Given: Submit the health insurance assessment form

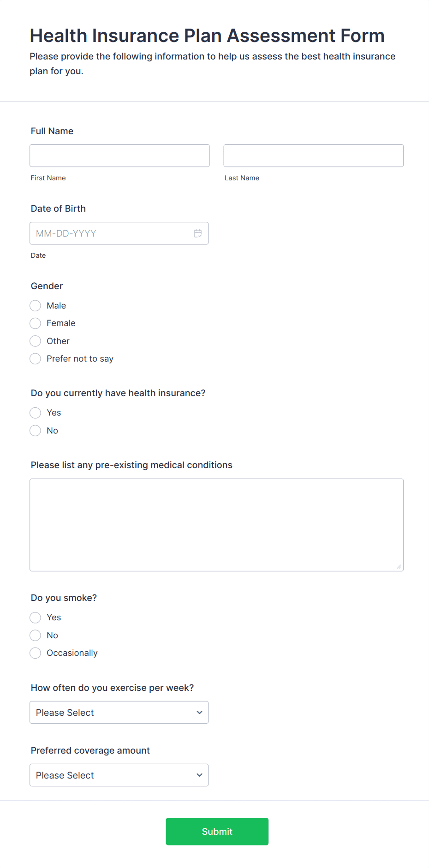Looking at the screenshot, I should point(217,832).
